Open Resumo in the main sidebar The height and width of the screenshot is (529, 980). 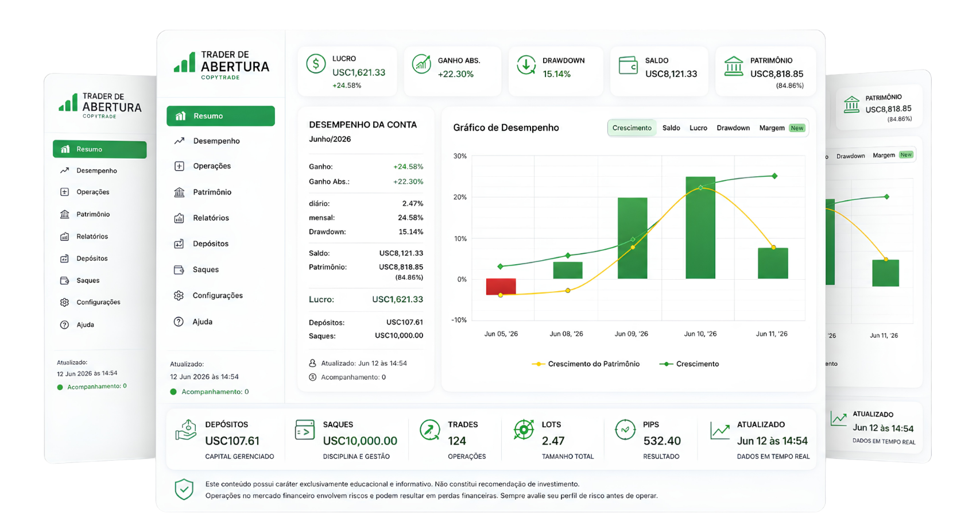[220, 116]
